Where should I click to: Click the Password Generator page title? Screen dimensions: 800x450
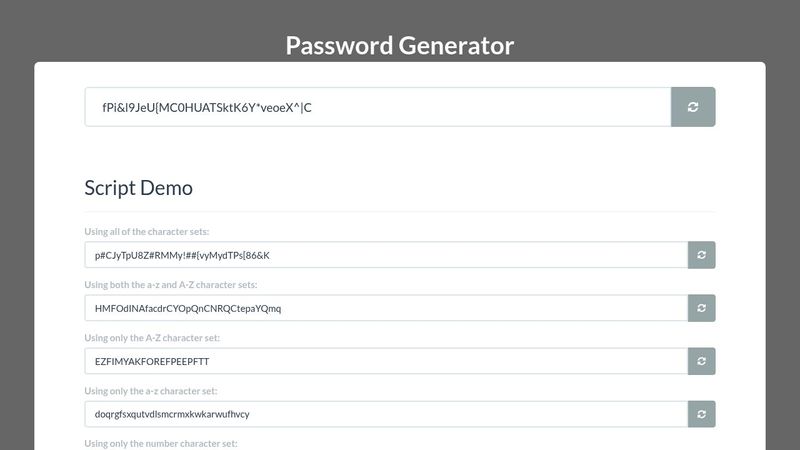[x=399, y=45]
